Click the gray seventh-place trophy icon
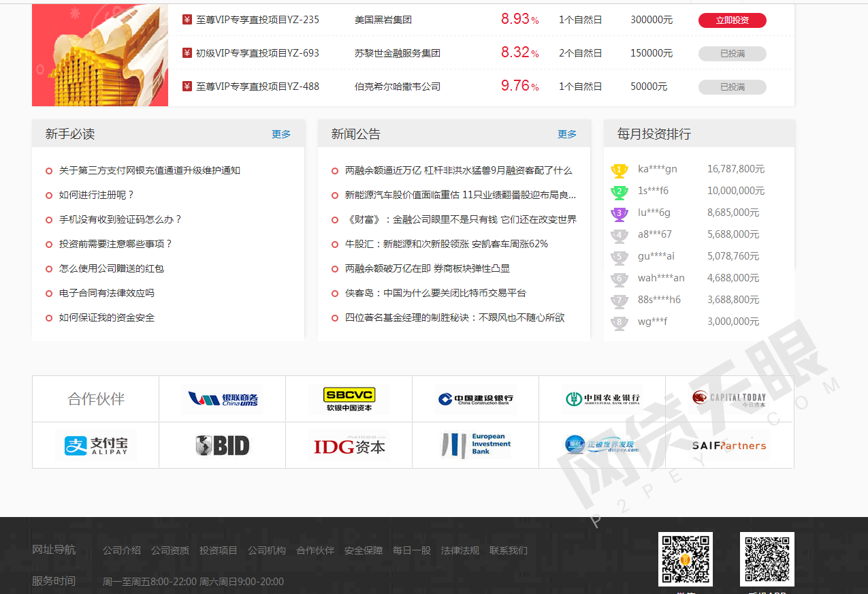Screen dimensions: 868x594 pos(619,301)
